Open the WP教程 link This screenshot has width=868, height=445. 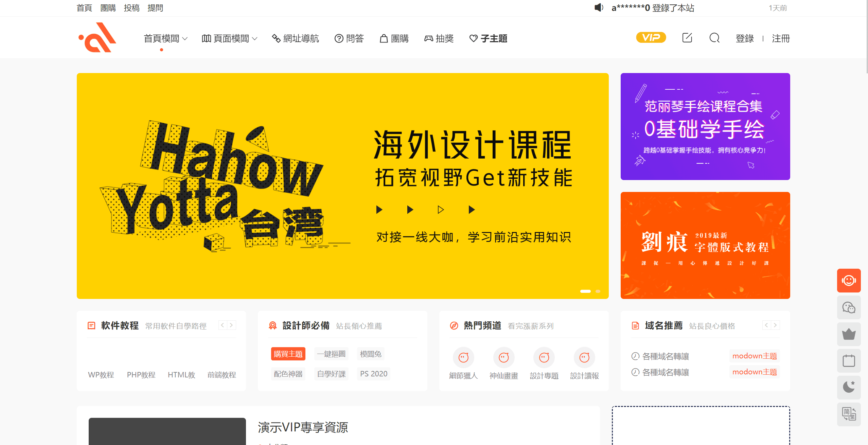pos(101,375)
